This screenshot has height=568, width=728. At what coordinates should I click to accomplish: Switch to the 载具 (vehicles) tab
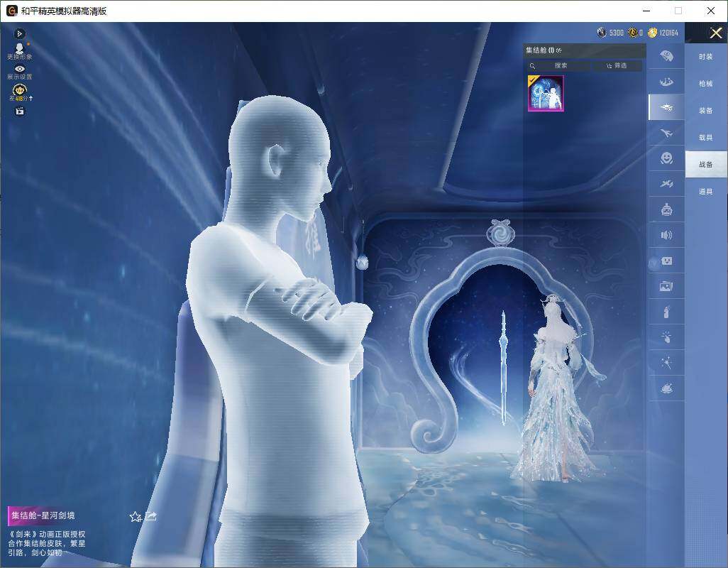(706, 138)
